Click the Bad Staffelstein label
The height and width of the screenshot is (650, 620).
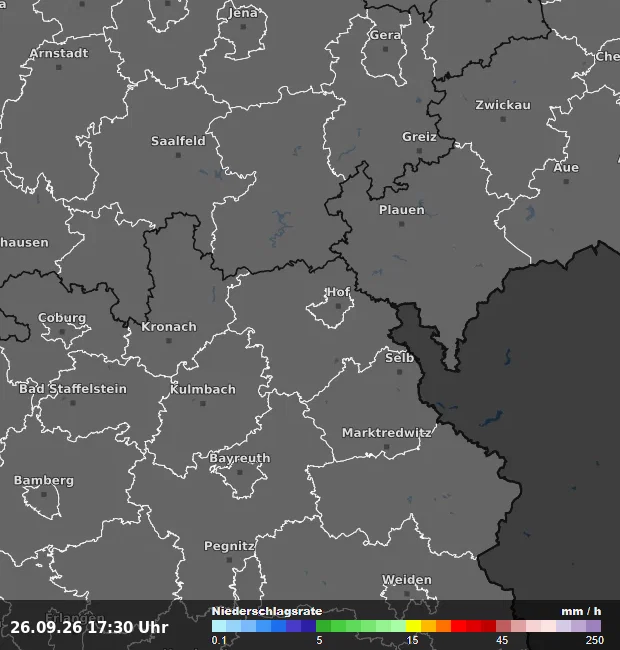pos(73,389)
